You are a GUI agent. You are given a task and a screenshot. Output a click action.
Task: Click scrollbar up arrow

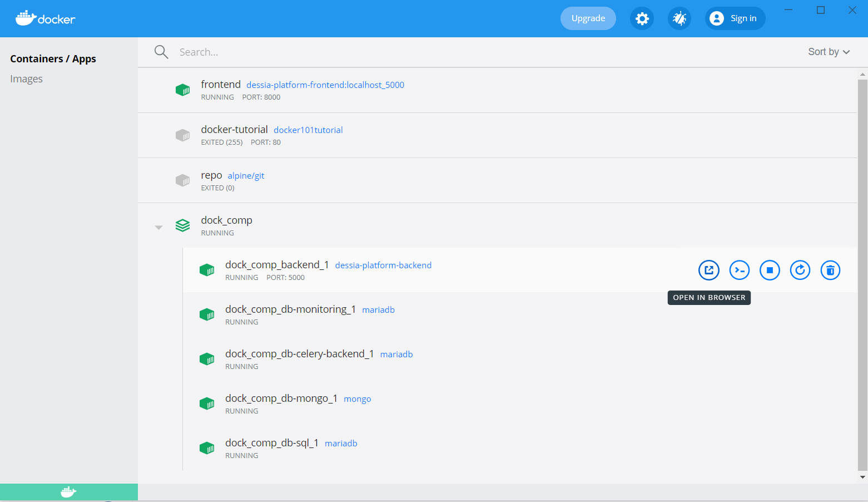(862, 74)
